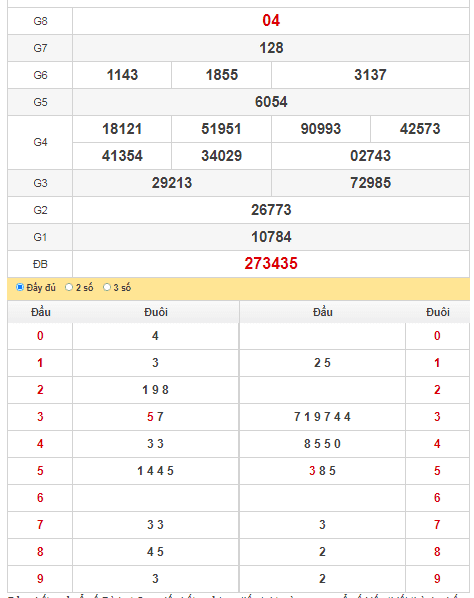This screenshot has height=598, width=474.
Task: Pick G4 number 42573
Action: click(x=420, y=129)
